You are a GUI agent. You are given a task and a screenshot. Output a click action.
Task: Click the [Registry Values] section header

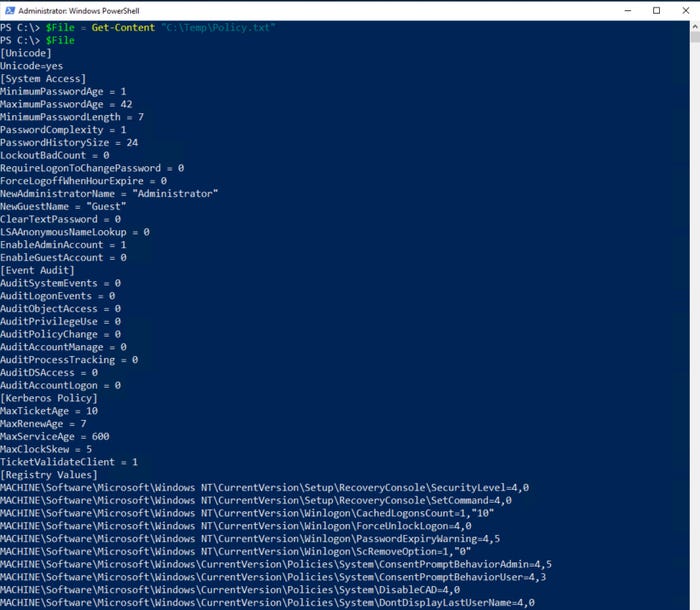[x=49, y=475]
